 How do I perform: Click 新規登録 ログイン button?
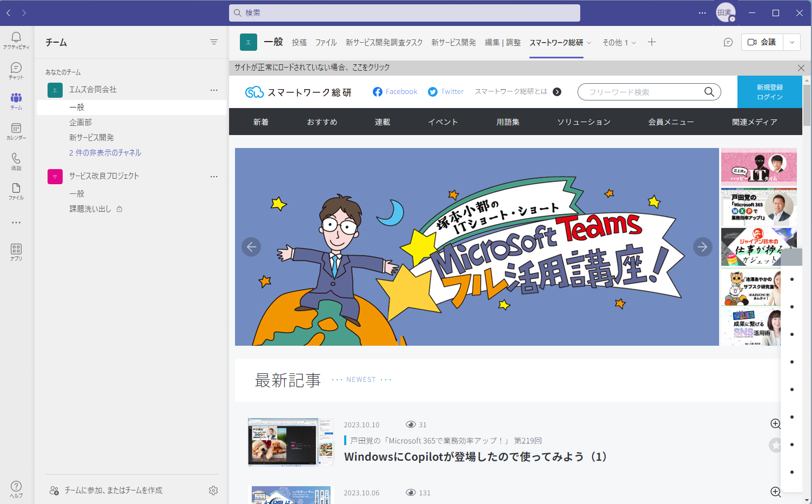(770, 92)
